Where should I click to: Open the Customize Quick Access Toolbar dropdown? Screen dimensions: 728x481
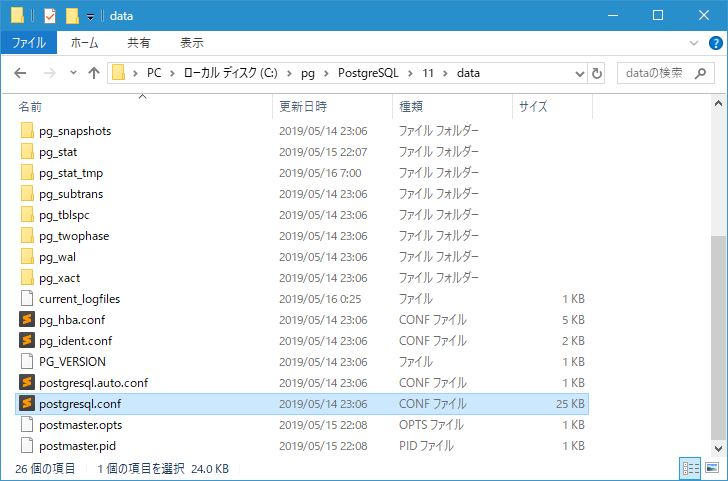91,17
